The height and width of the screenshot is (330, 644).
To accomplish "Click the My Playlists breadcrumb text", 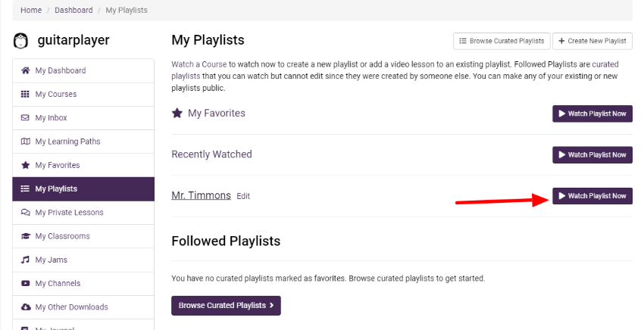I will [127, 10].
